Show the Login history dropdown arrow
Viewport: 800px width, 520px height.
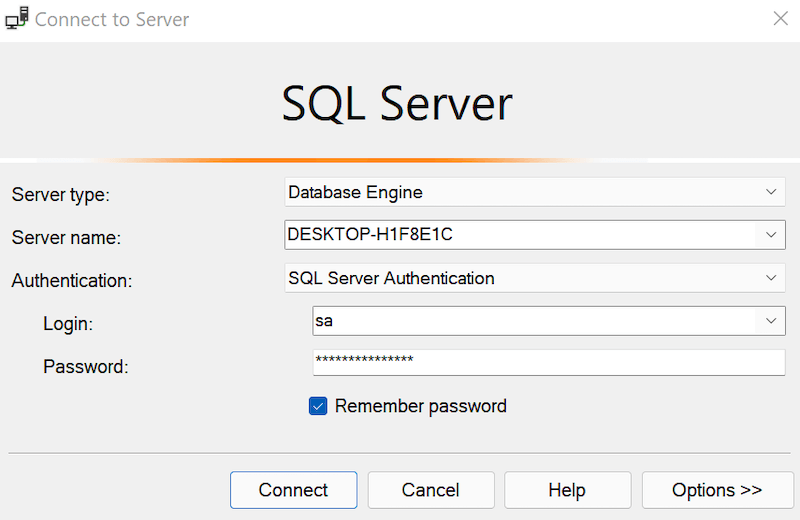coord(771,320)
